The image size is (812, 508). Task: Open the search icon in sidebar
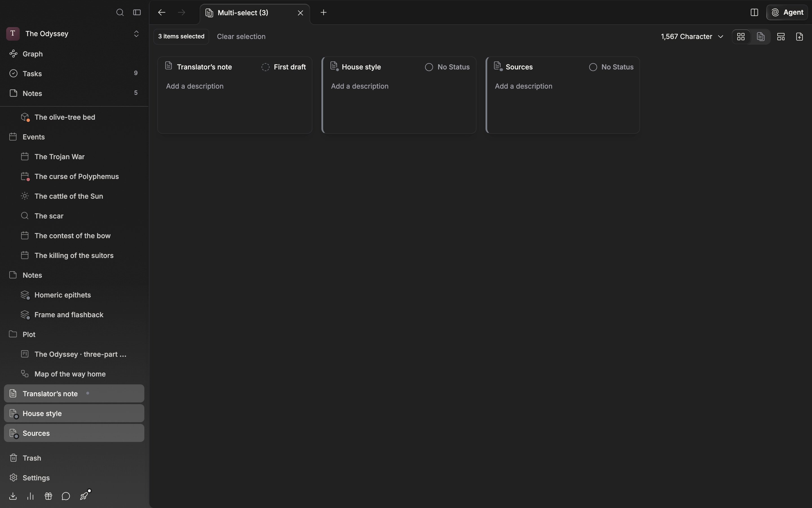[x=120, y=12]
